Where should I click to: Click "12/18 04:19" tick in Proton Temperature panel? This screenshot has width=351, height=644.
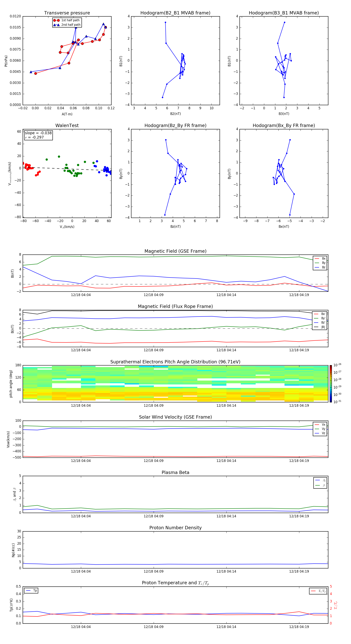pyautogui.click(x=299, y=627)
